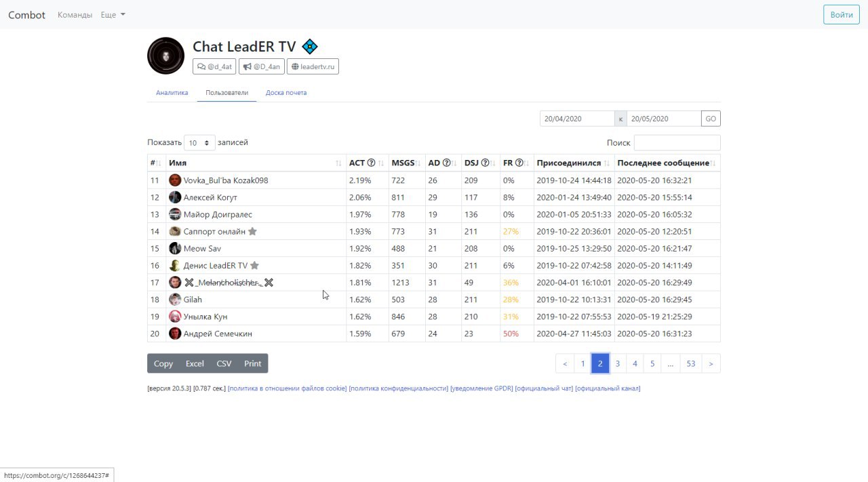Click the sort arrows in # column
This screenshot has height=482, width=868.
click(159, 163)
